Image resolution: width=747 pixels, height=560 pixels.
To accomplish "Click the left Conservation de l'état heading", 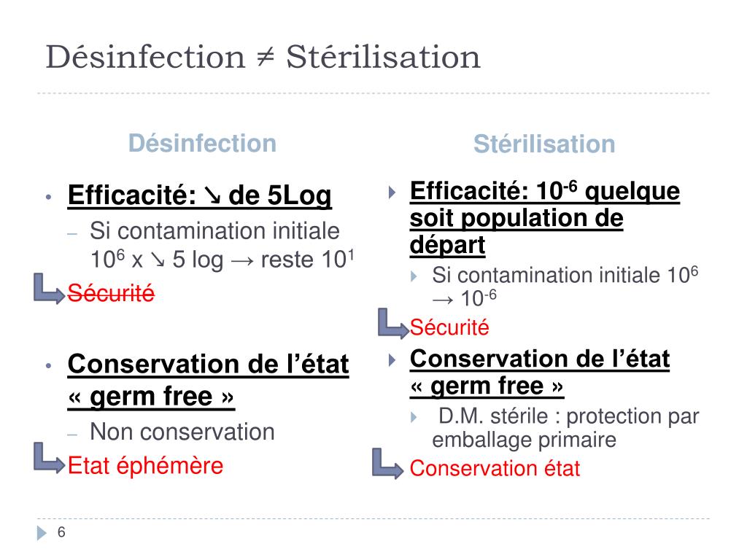I will pyautogui.click(x=208, y=365).
